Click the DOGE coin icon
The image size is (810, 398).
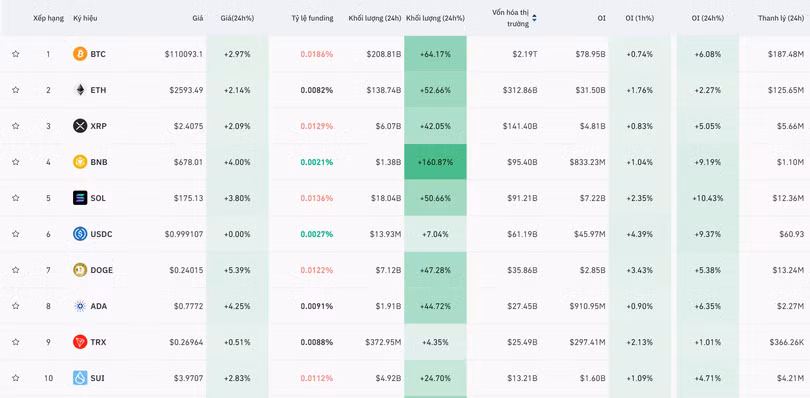(x=80, y=270)
